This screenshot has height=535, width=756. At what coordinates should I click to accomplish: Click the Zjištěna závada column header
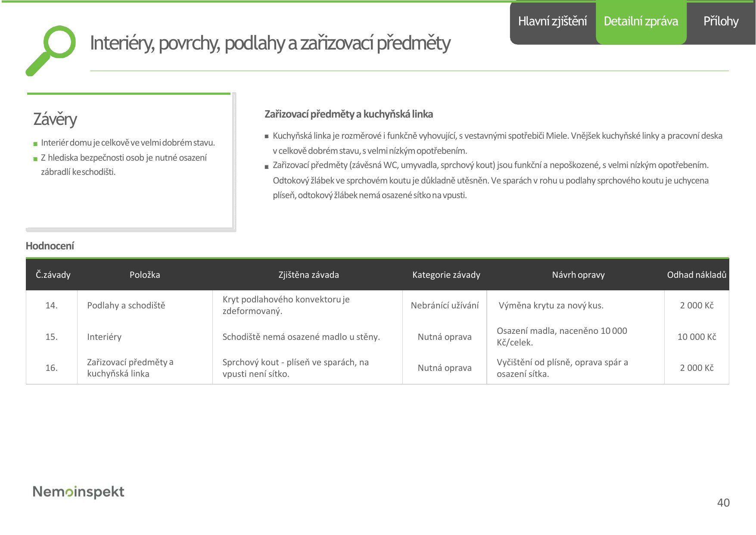click(308, 275)
